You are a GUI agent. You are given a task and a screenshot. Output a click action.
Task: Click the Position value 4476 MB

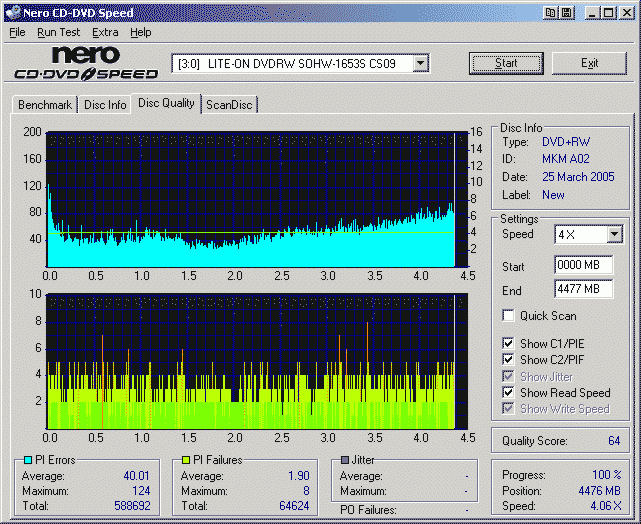tap(600, 490)
